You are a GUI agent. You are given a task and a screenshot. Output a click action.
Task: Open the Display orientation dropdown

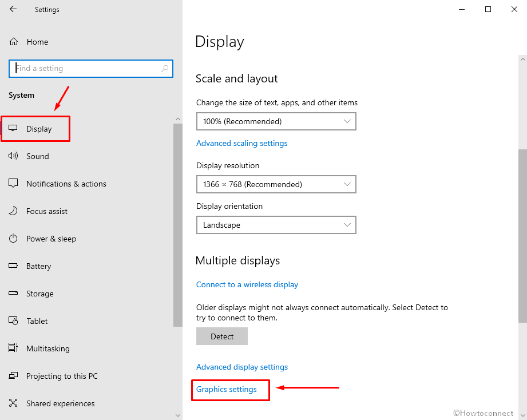(x=276, y=225)
